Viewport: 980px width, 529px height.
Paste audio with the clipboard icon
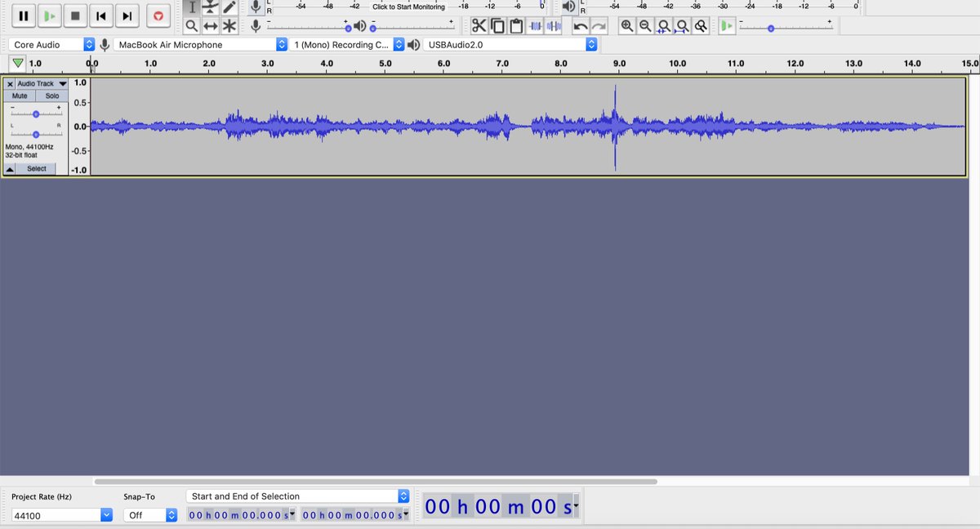516,26
